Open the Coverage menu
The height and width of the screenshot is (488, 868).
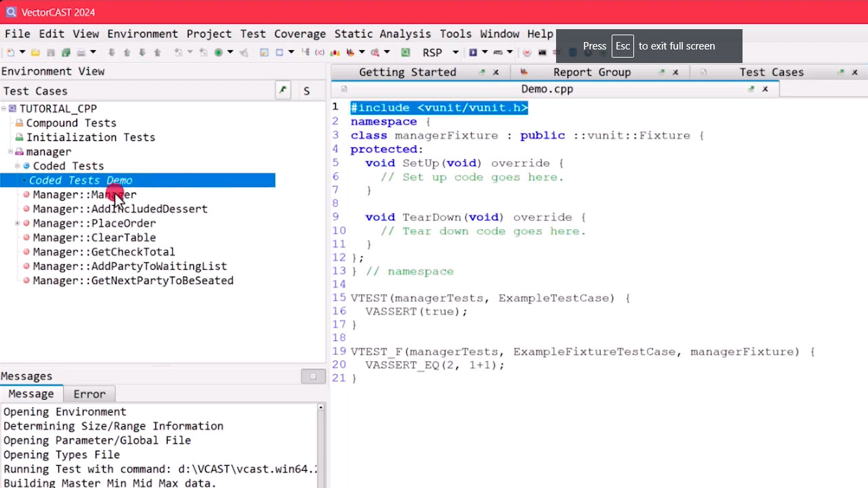pyautogui.click(x=300, y=34)
